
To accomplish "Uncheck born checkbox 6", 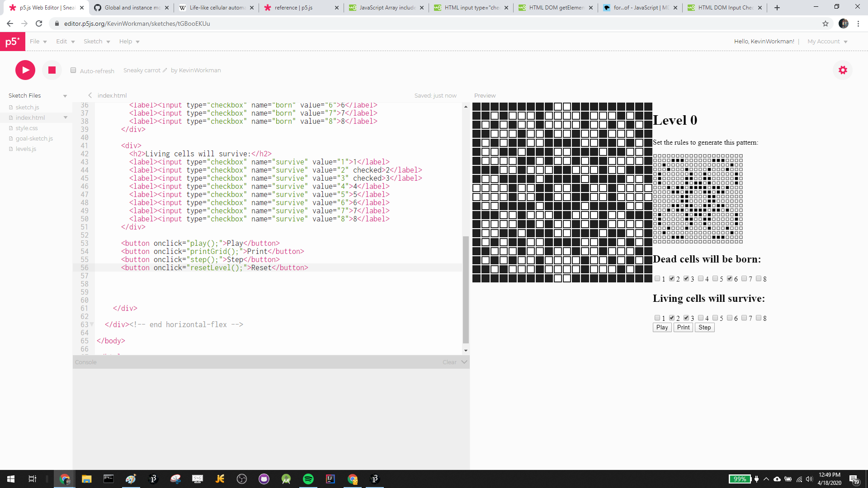I will coord(730,278).
